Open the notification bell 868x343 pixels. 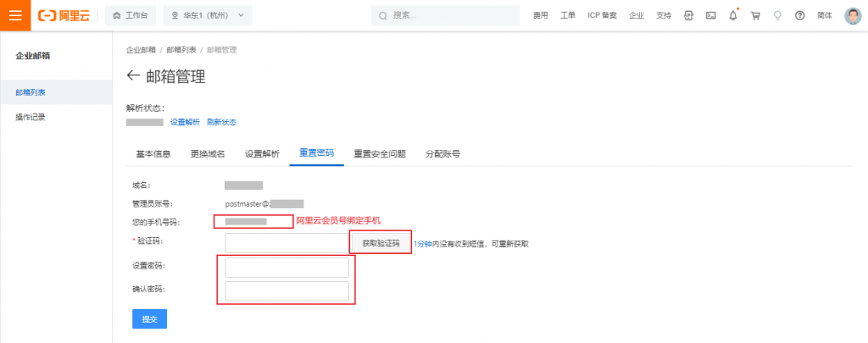[x=733, y=15]
